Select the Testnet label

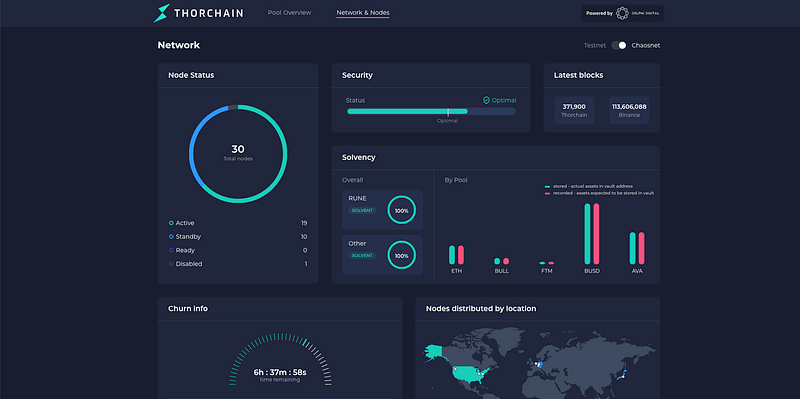point(595,45)
